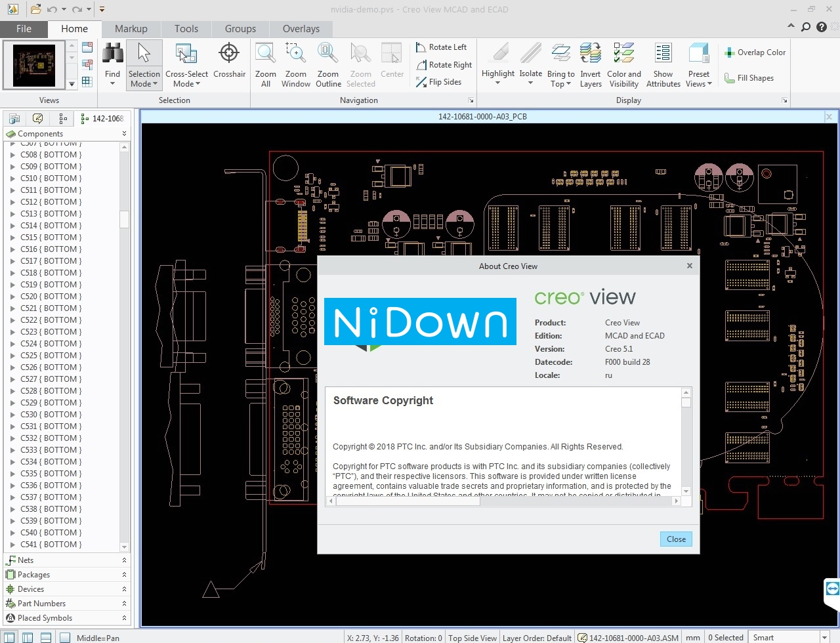Expand the Packages section
840x643 pixels.
124,575
